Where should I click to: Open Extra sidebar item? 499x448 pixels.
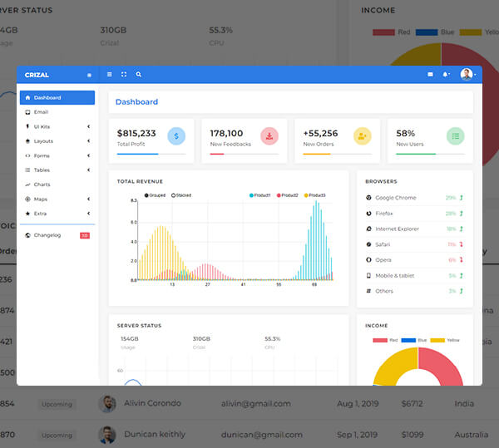[57, 214]
